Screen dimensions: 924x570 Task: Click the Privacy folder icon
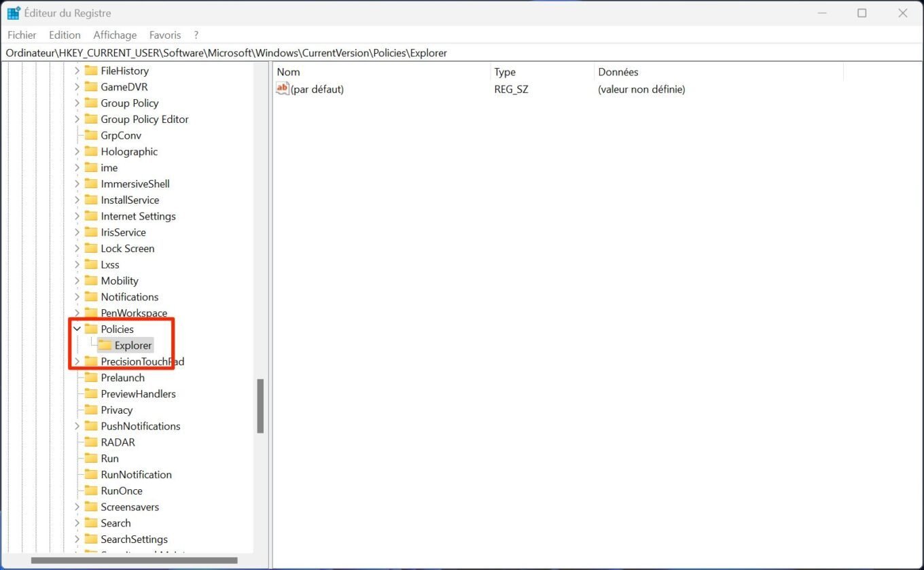(91, 410)
